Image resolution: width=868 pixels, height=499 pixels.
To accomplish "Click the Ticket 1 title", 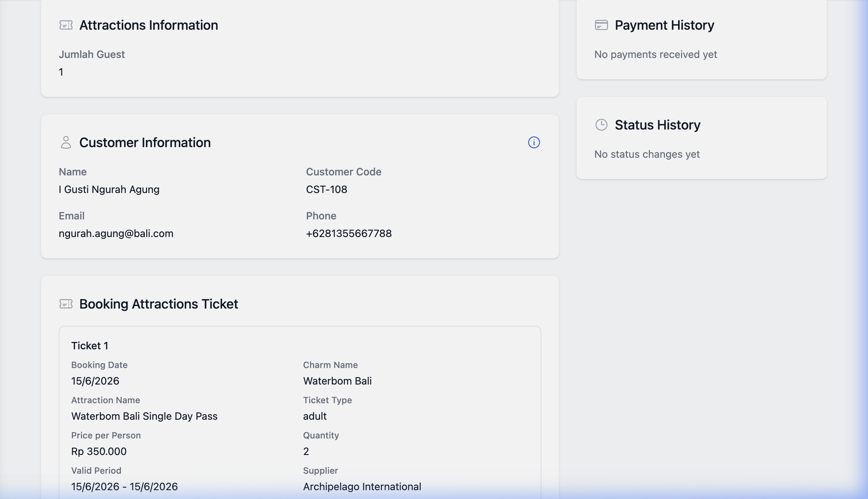I will tap(89, 346).
